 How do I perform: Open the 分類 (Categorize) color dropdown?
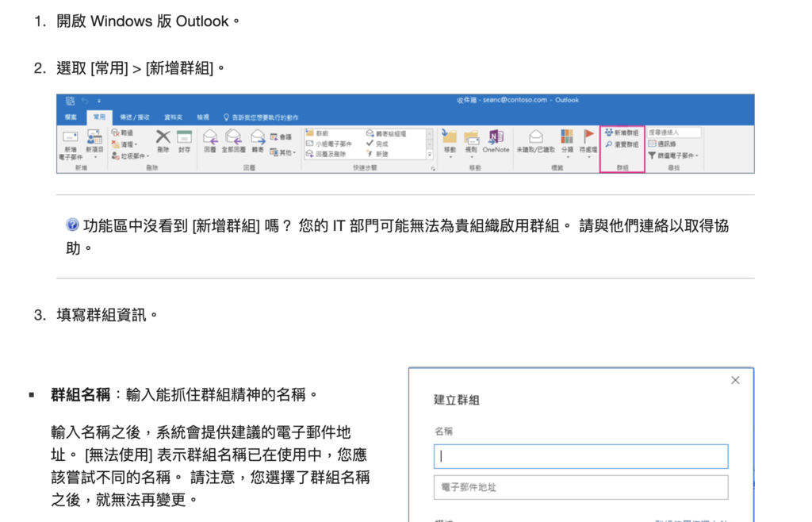click(x=567, y=143)
